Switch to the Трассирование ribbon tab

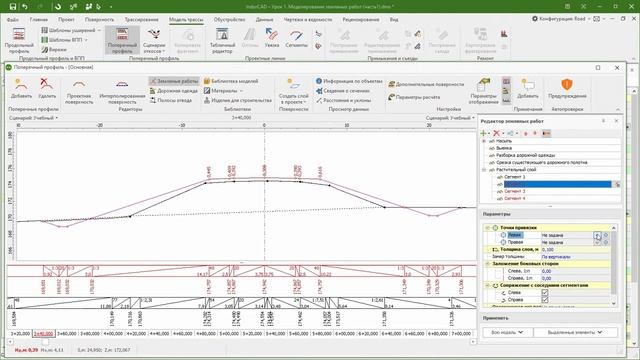[141, 19]
